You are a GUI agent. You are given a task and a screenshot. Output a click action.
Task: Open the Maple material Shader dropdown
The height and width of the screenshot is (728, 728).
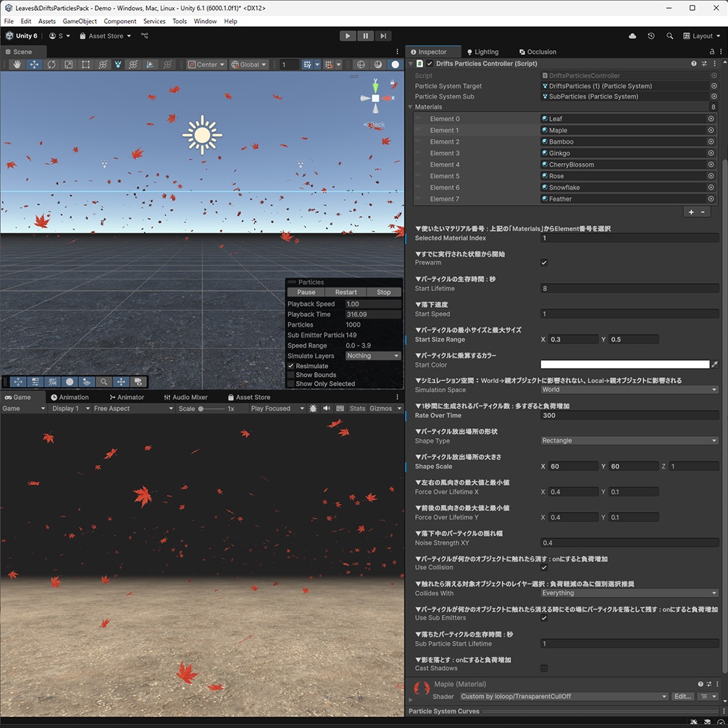coord(564,696)
